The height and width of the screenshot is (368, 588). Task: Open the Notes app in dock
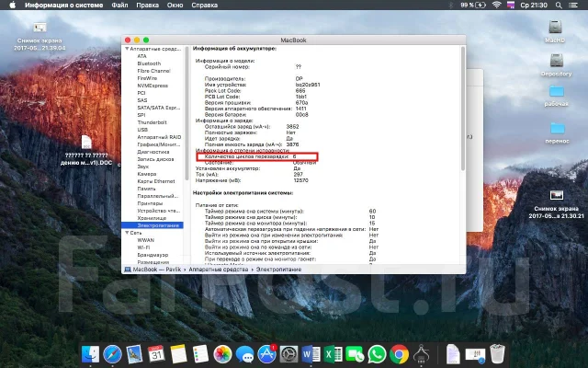[178, 354]
